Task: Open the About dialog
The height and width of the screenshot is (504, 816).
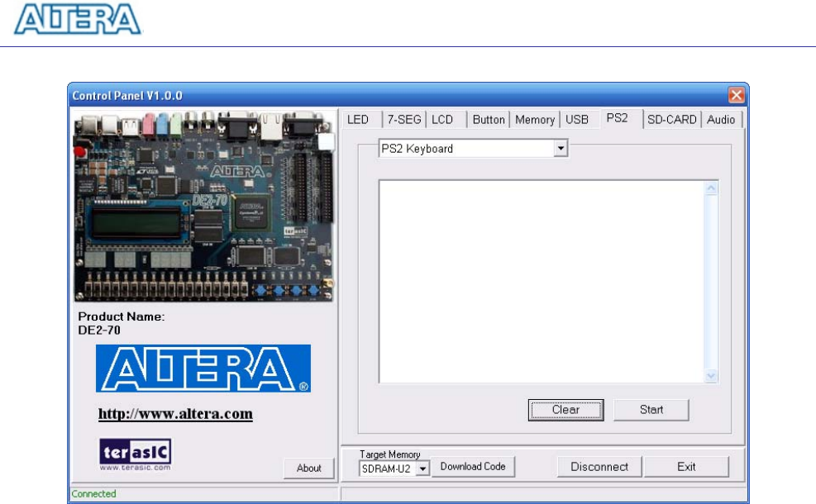Action: pos(308,468)
